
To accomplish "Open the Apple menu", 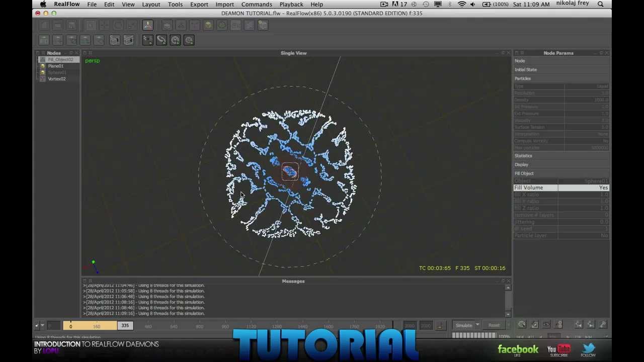I will click(43, 4).
